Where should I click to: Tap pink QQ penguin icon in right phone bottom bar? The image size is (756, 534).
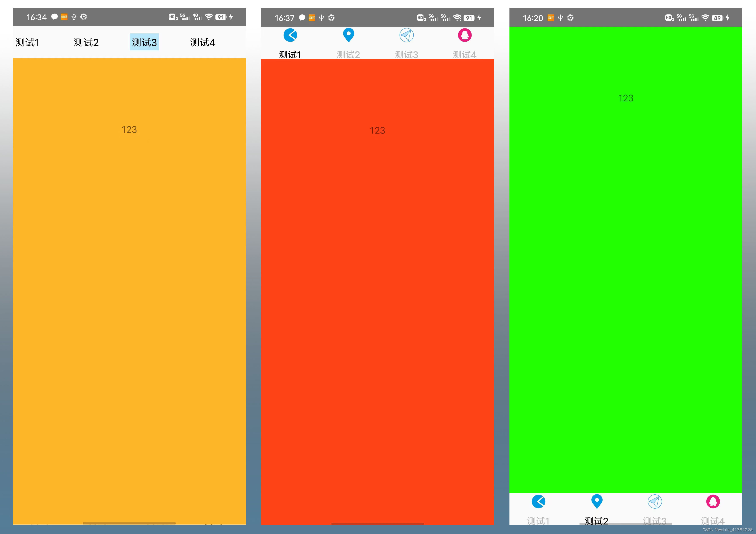713,501
